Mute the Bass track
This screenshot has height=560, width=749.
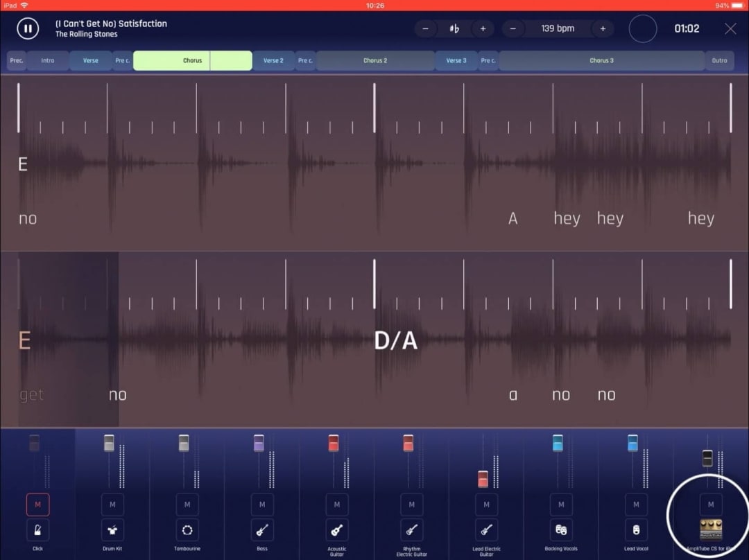pos(262,505)
